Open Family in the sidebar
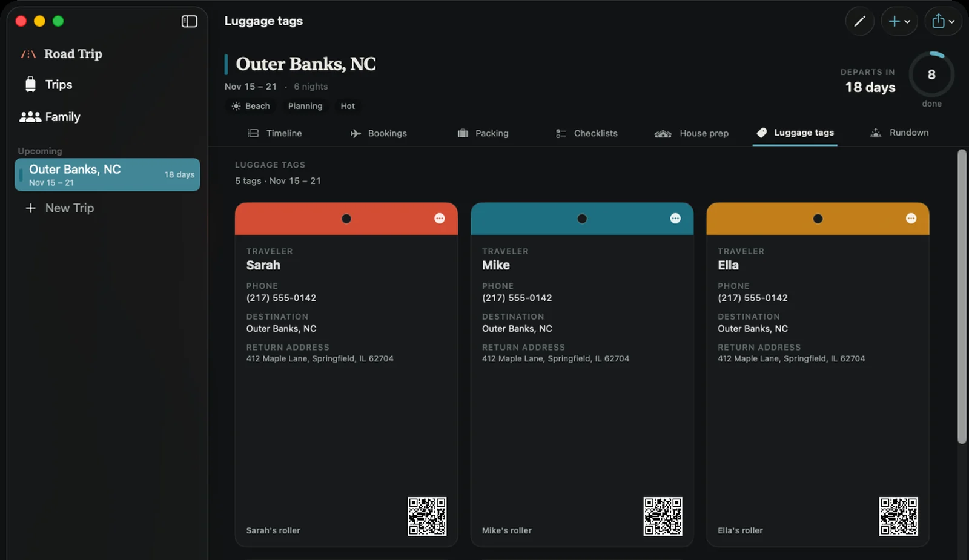969x560 pixels. [50, 117]
